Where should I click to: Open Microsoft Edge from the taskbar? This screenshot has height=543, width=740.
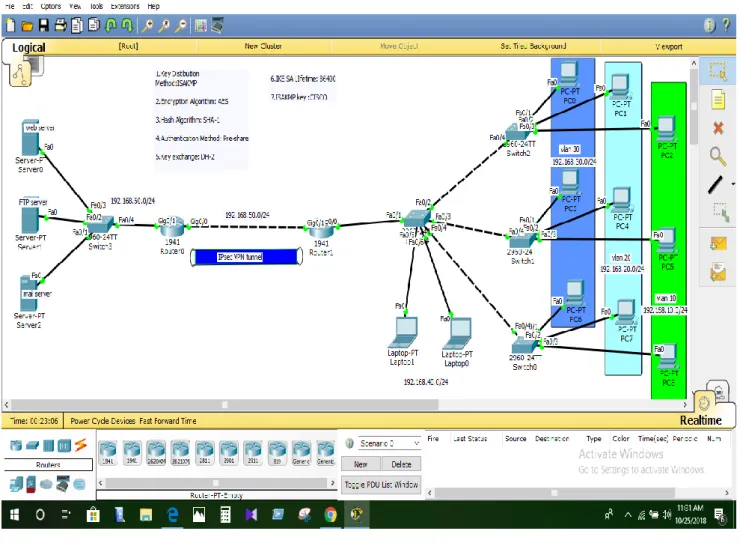(x=173, y=515)
